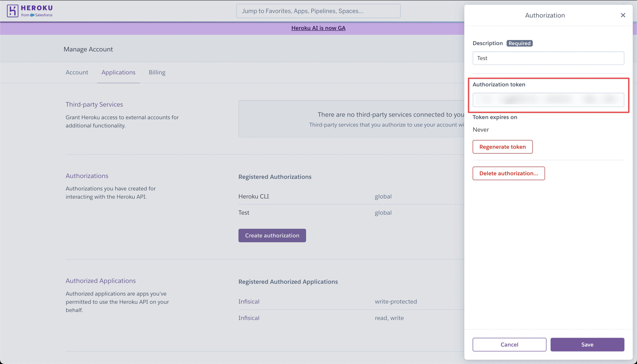Click the Token expires on label
The image size is (637, 364).
pos(495,117)
